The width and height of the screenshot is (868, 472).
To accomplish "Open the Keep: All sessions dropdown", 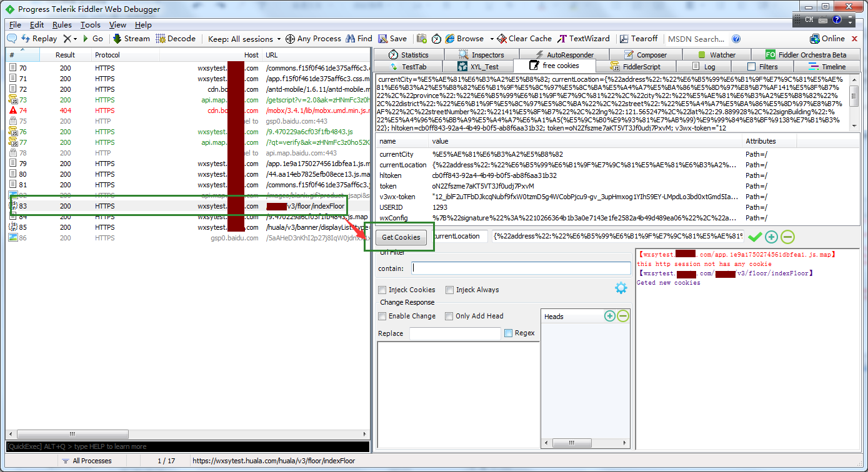I will [x=244, y=39].
